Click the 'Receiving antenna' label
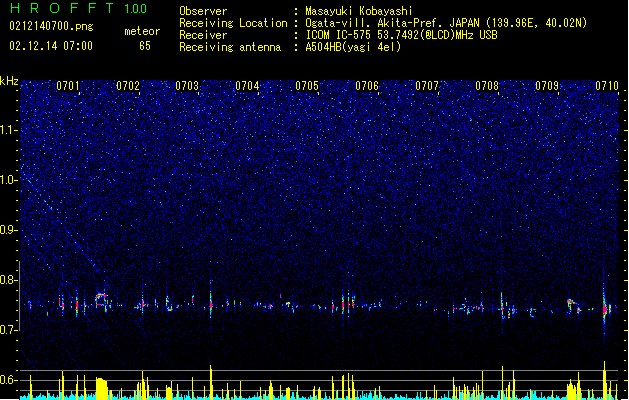Viewport: 629px width, 400px height. pos(230,47)
